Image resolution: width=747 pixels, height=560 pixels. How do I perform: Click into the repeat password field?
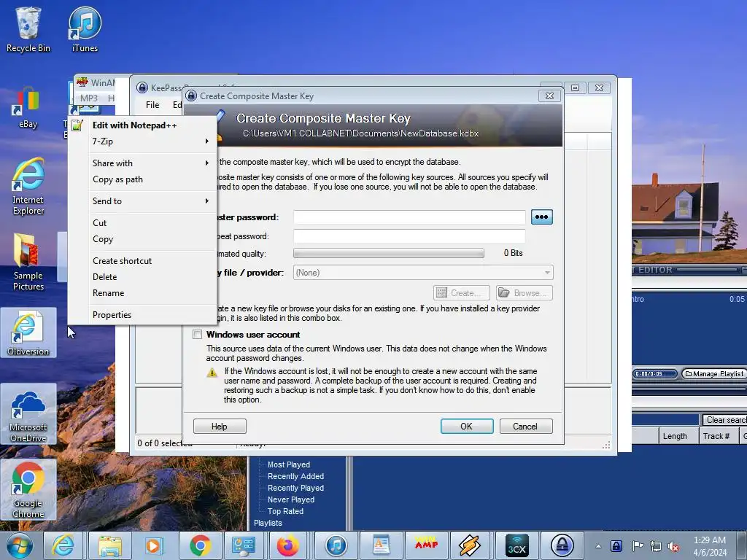(x=409, y=236)
